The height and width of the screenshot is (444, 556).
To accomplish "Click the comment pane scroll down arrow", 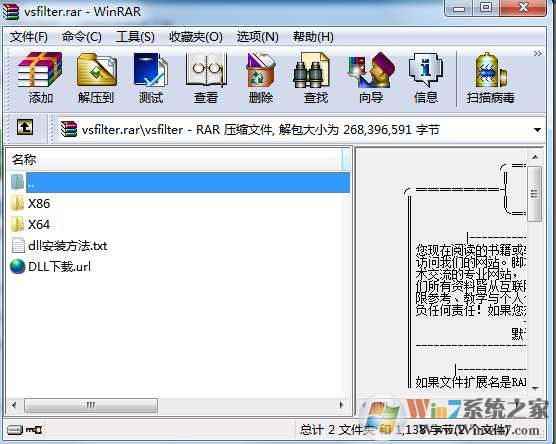I will click(x=535, y=388).
